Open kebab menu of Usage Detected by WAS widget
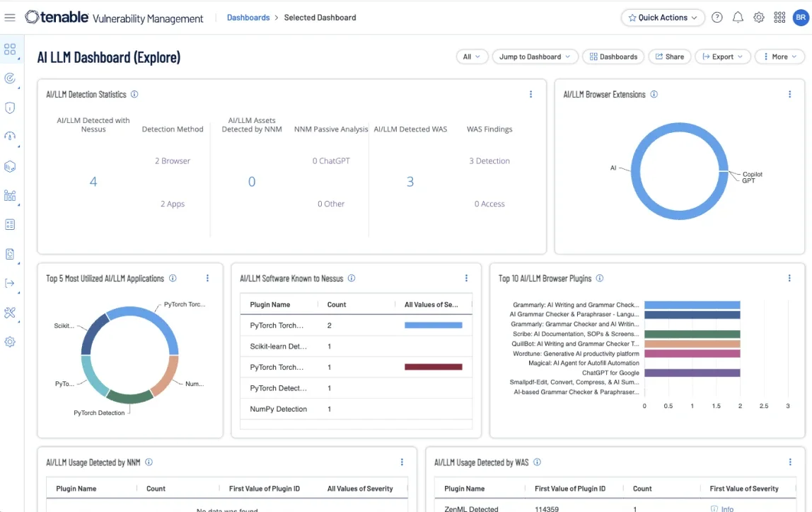This screenshot has width=812, height=512. pos(790,462)
